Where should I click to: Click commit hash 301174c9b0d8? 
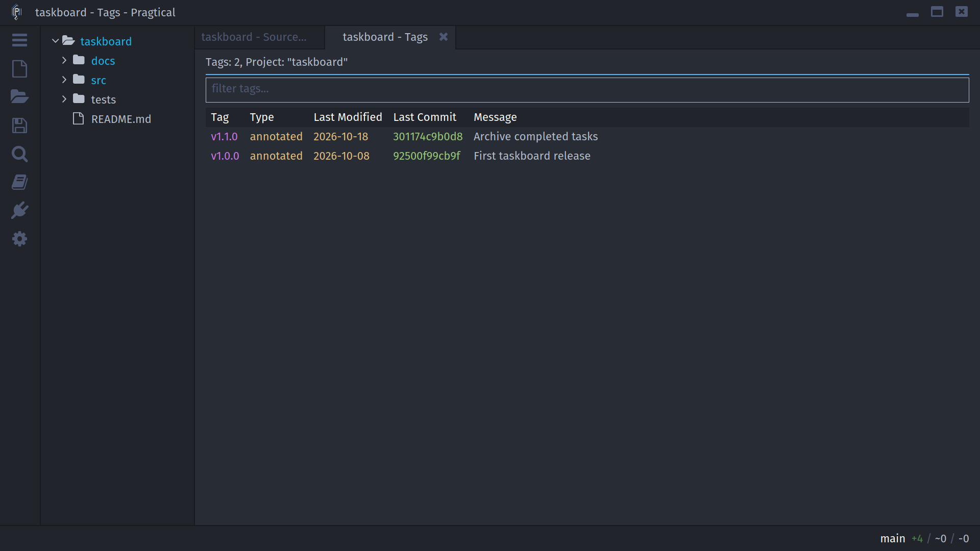pyautogui.click(x=428, y=137)
